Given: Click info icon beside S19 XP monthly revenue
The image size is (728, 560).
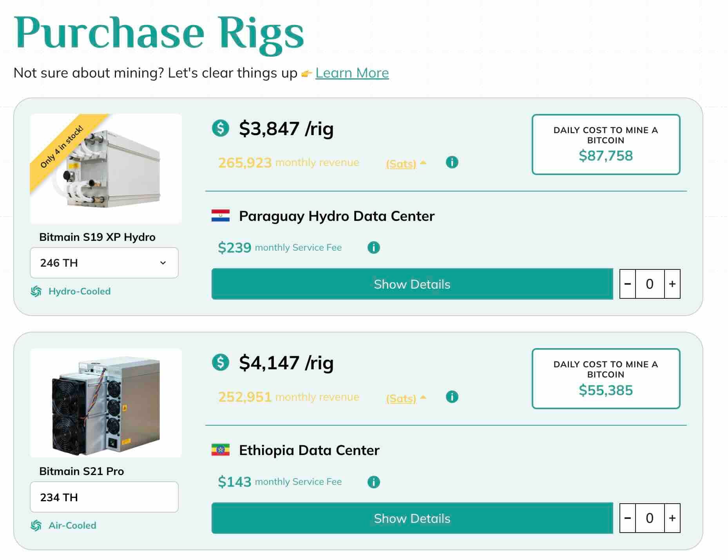Looking at the screenshot, I should 452,162.
